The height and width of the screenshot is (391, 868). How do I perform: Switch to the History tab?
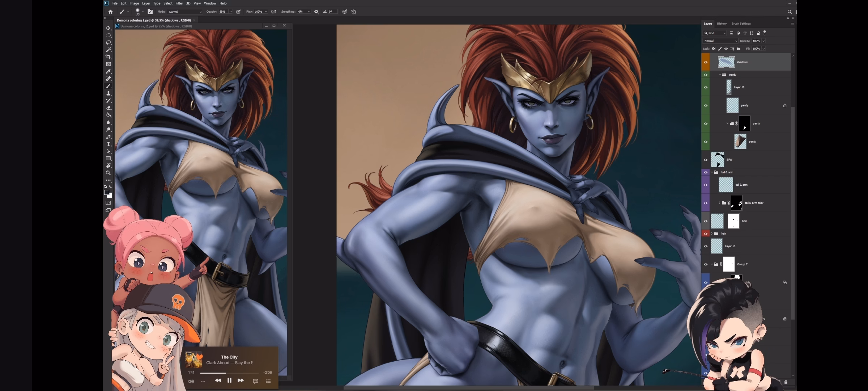722,24
